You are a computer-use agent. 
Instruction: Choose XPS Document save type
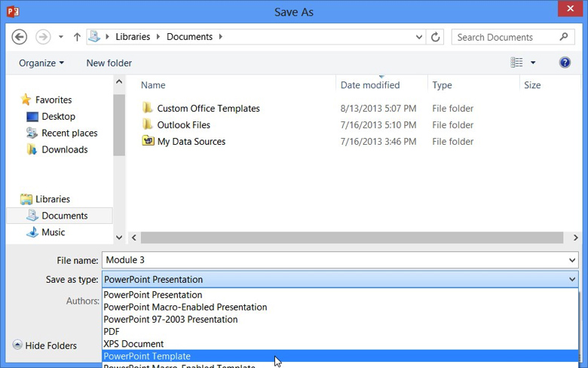340,344
